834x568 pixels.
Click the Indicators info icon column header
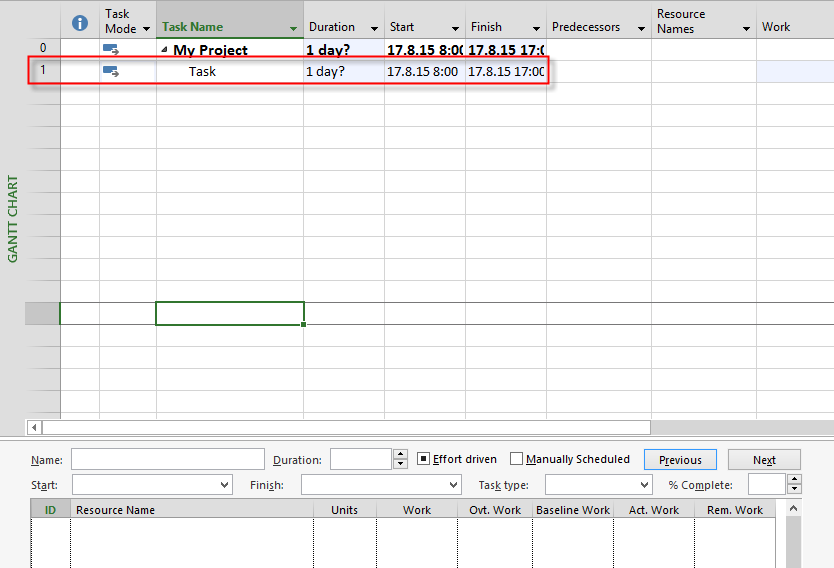(80, 23)
